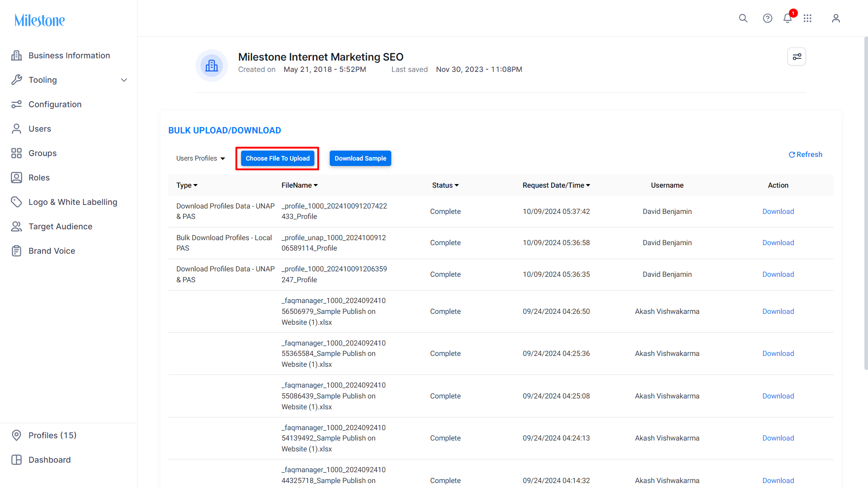Click the page vertical scrollbar
The width and height of the screenshot is (868, 488).
[866, 204]
